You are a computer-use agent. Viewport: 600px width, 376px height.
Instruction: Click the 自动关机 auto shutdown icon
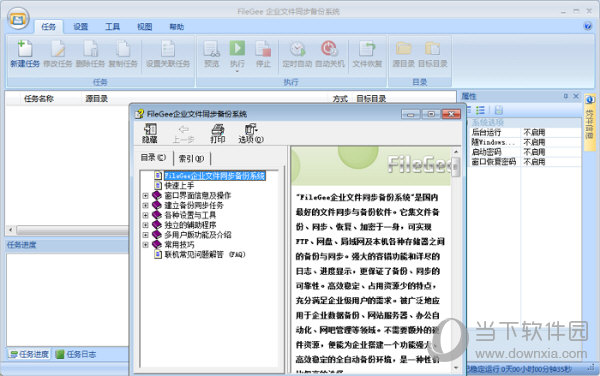pyautogui.click(x=329, y=50)
